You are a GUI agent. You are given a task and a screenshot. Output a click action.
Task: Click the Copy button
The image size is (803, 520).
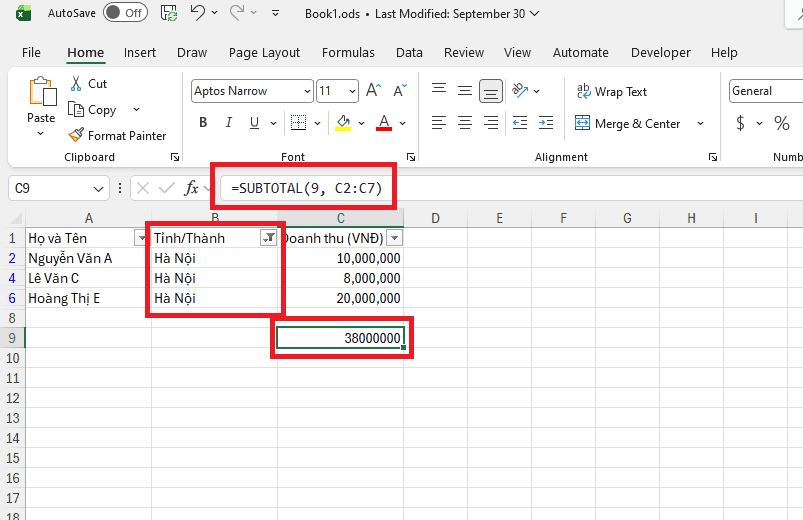pyautogui.click(x=93, y=110)
